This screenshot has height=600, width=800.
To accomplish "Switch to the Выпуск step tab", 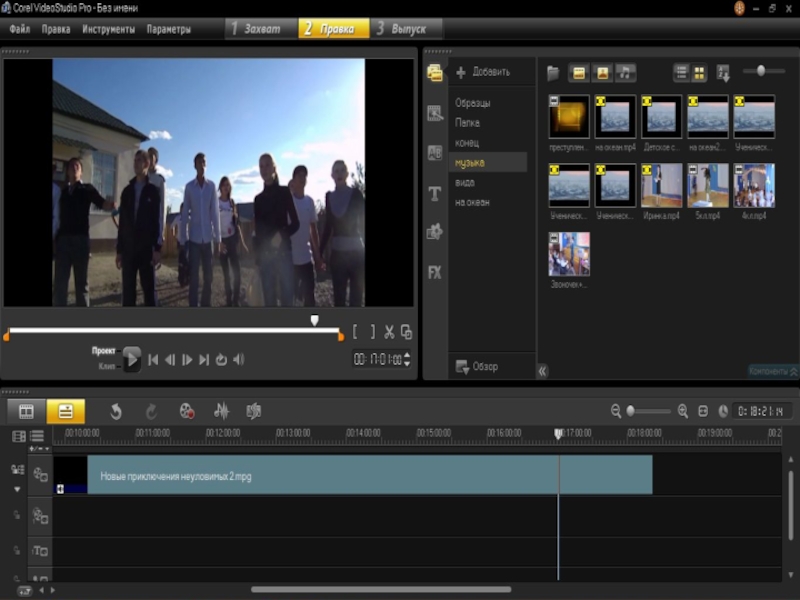I will 407,29.
